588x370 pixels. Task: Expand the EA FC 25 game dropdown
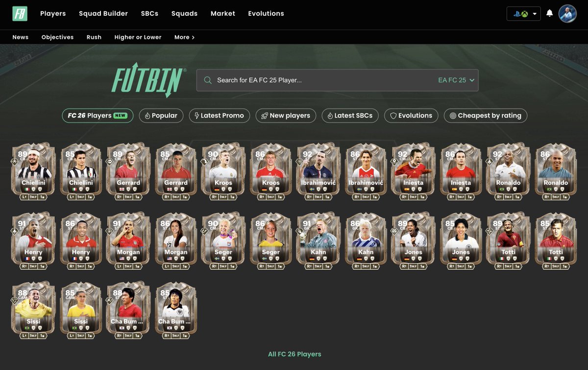point(457,80)
